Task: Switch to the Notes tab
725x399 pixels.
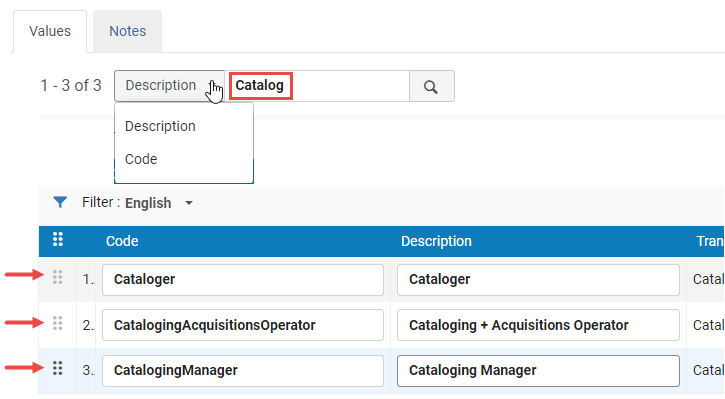Action: [x=128, y=31]
